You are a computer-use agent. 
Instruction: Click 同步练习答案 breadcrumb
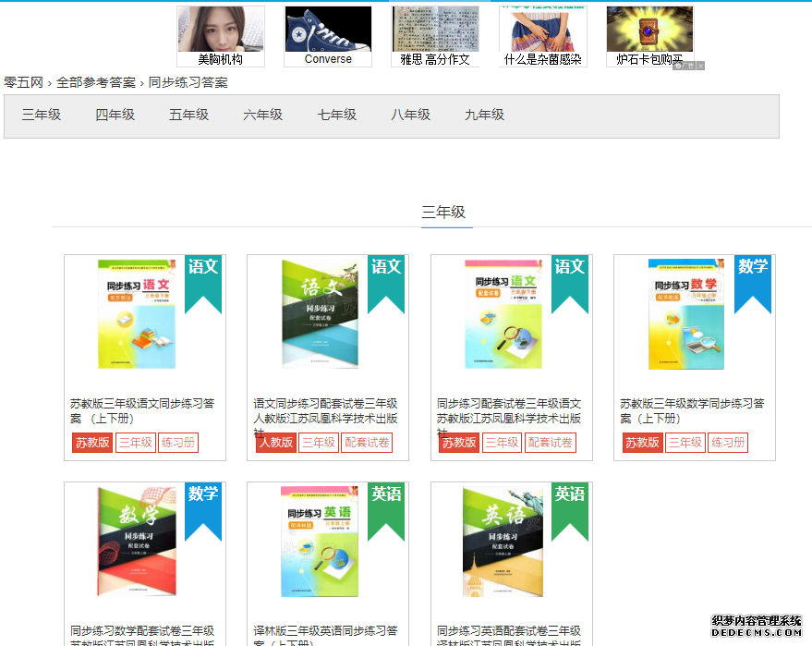pyautogui.click(x=188, y=82)
